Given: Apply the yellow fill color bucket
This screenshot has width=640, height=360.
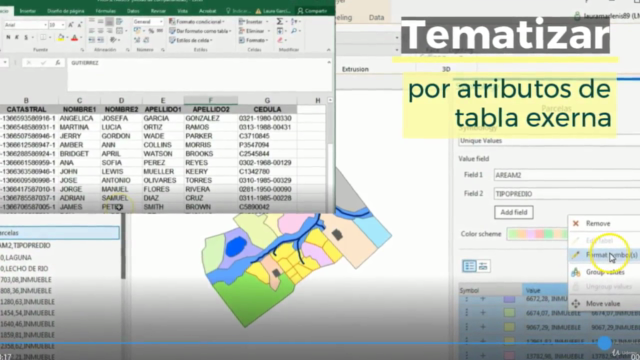Looking at the screenshot, I should tap(61, 38).
